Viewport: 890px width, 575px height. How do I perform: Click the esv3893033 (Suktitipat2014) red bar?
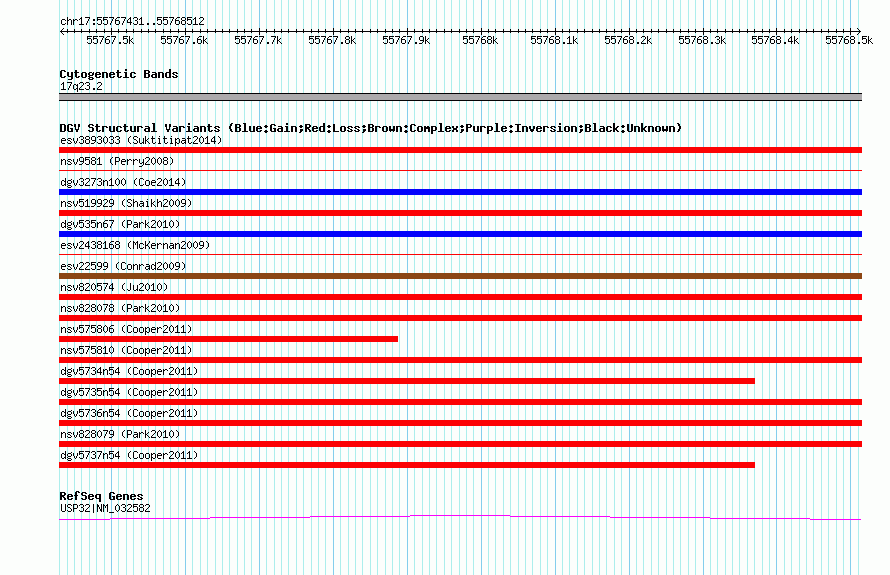coord(460,150)
